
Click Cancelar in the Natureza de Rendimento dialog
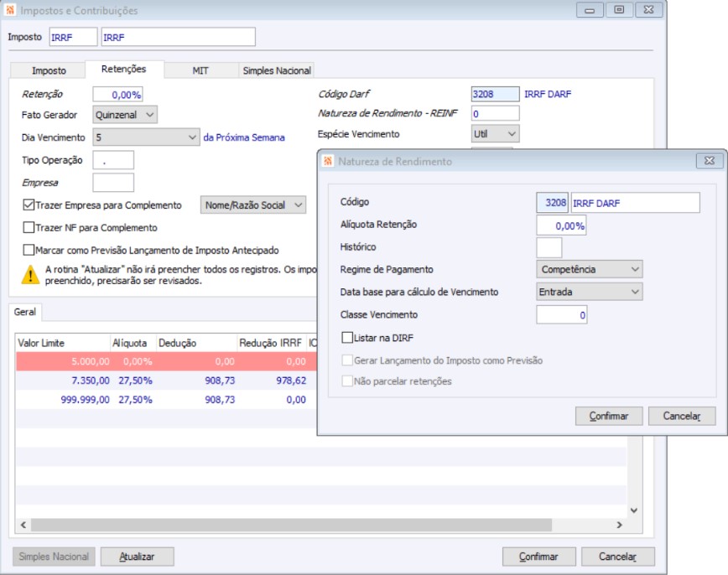[682, 416]
